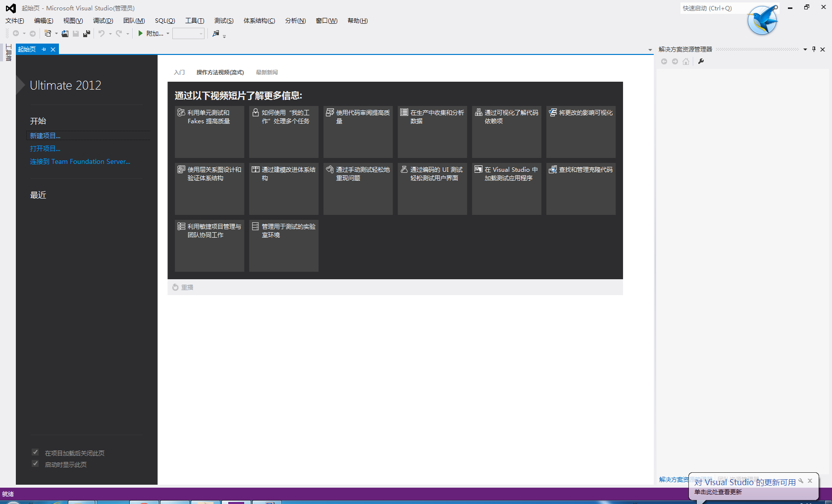
Task: Click the 对 Visual Studio 的更新可用 notification
Action: (x=745, y=482)
